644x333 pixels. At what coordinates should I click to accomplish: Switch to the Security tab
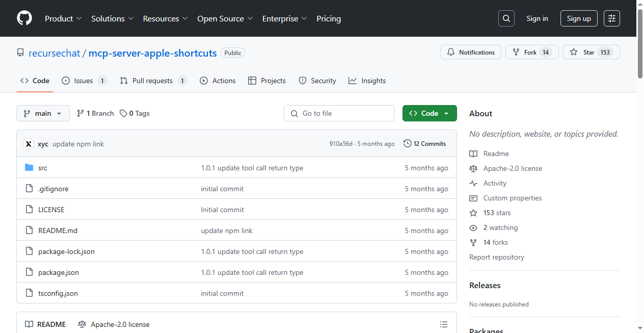tap(317, 81)
